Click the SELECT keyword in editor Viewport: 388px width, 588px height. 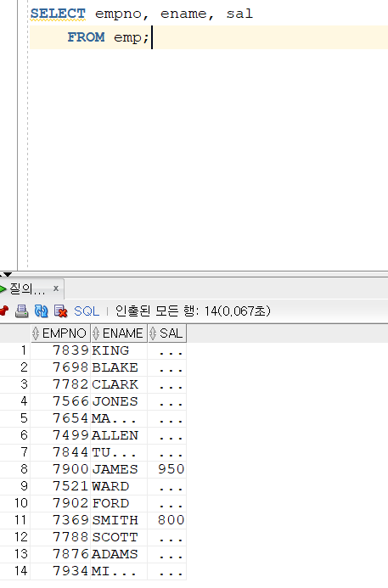[58, 14]
